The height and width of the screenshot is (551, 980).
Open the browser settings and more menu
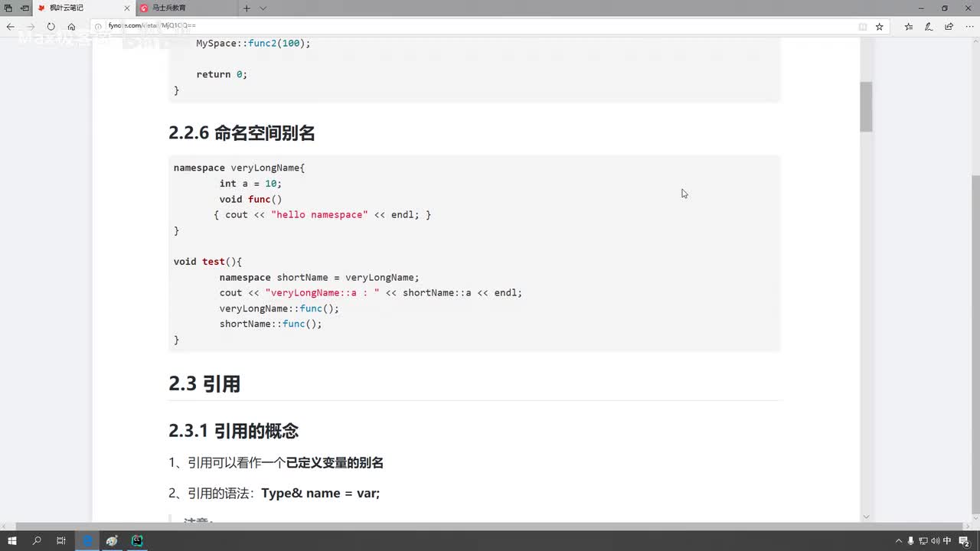pos(969,26)
